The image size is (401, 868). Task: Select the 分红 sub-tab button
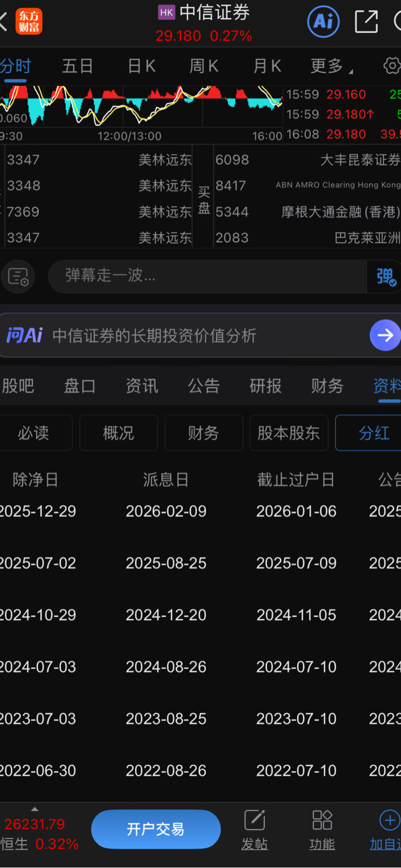pos(369,433)
